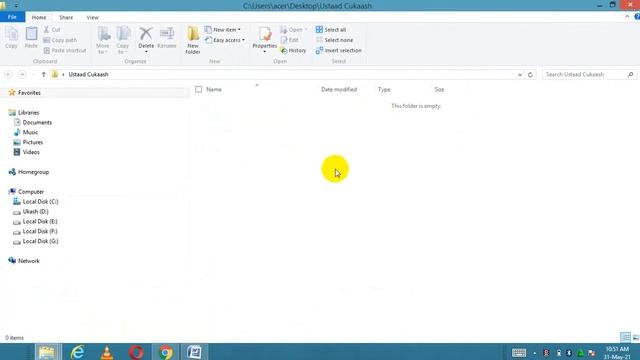Expand the Open button dropdown arrow
640x360 pixels.
coord(306,29)
